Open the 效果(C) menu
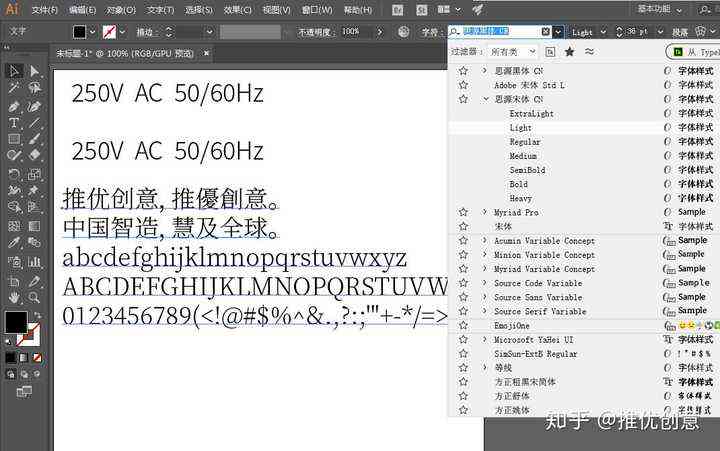720x451 pixels. [238, 10]
